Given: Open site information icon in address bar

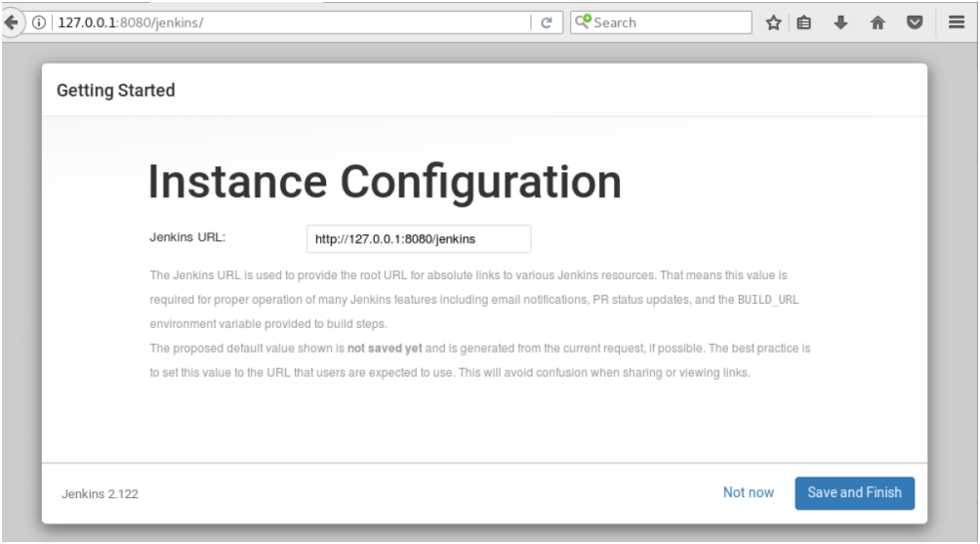Looking at the screenshot, I should point(39,22).
